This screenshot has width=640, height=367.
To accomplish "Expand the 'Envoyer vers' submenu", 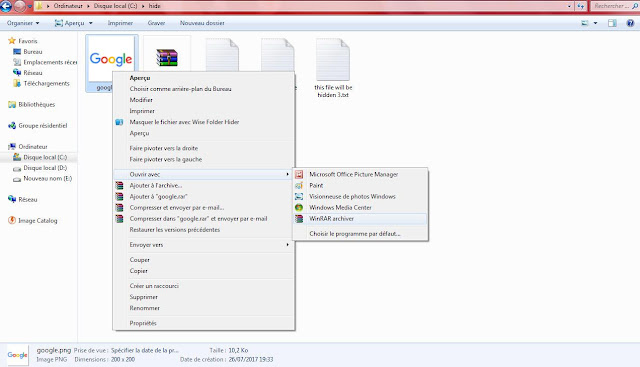I will [203, 245].
